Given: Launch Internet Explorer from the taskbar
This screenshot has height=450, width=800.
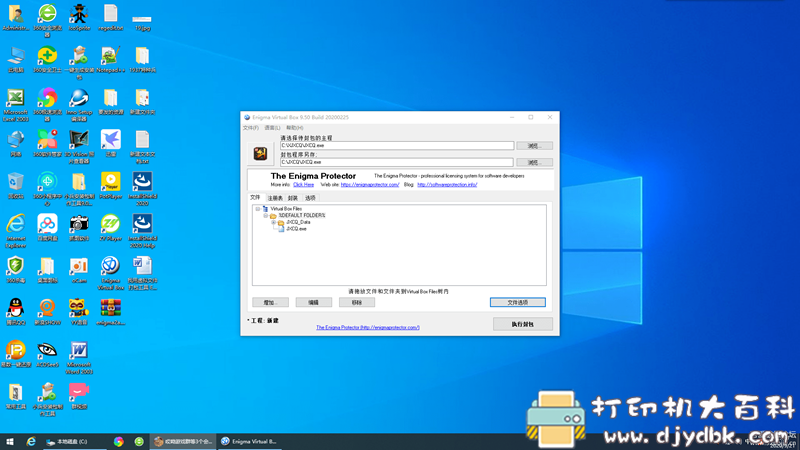Looking at the screenshot, I should tap(31, 441).
